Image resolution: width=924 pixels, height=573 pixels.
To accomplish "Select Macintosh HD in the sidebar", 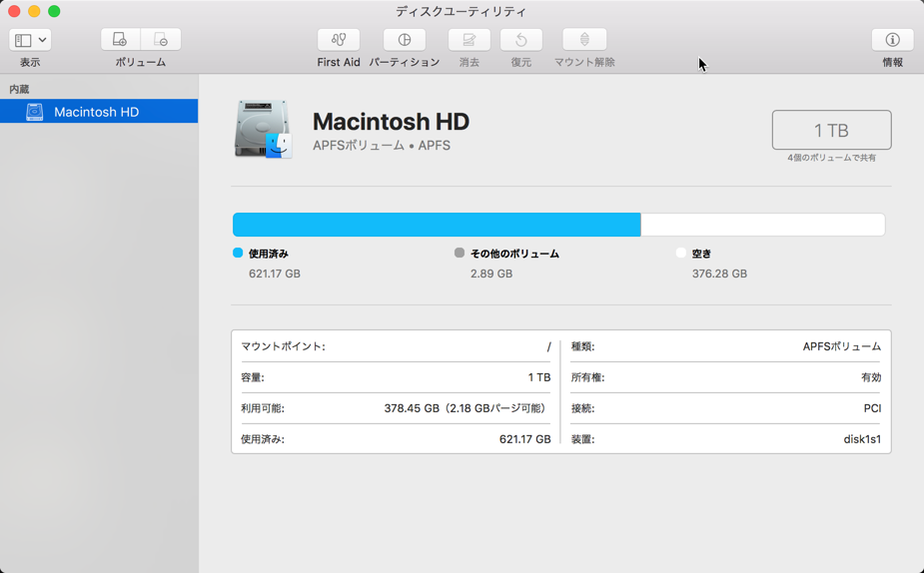I will (x=99, y=111).
